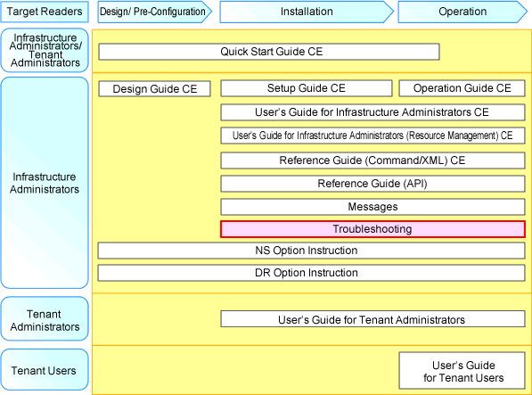The image size is (532, 395).
Task: Click the DR Option Instruction box
Action: pyautogui.click(x=312, y=273)
